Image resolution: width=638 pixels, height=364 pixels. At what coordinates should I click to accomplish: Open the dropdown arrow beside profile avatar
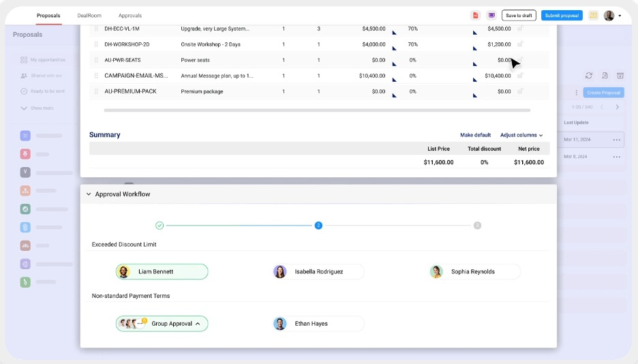pyautogui.click(x=620, y=16)
